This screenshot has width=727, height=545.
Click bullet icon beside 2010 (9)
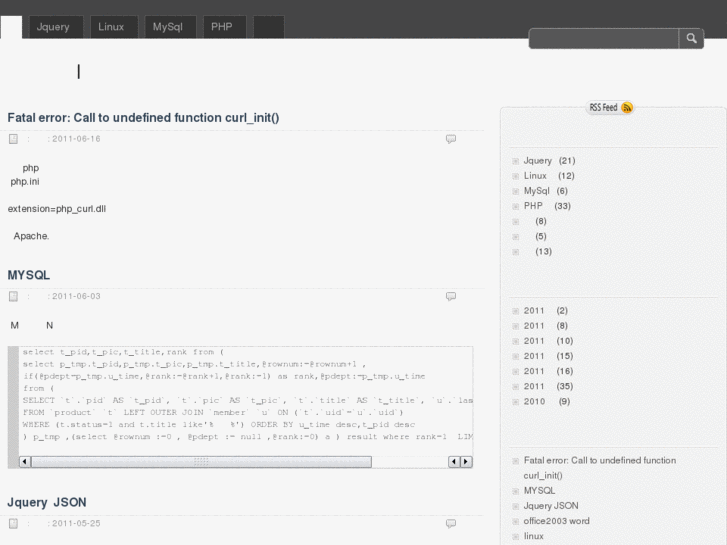(516, 402)
